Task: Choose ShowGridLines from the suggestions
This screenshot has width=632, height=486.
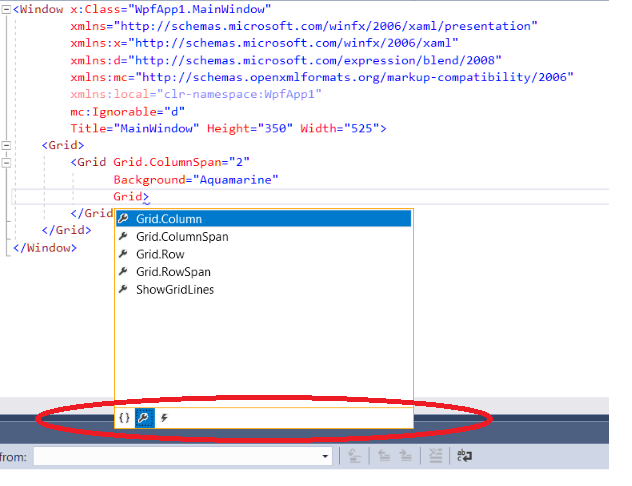Action: pos(264,290)
